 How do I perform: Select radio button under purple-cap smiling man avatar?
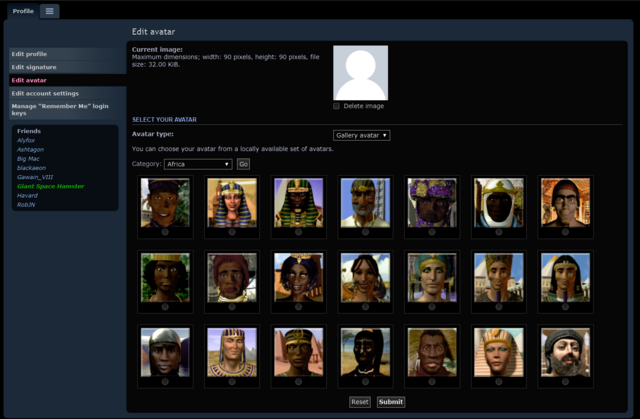(x=165, y=232)
